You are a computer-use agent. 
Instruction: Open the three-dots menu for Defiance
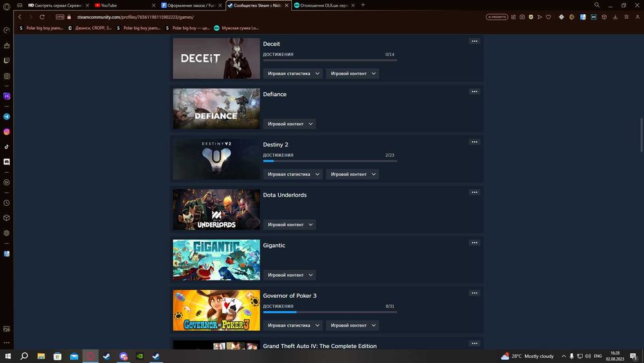tap(475, 92)
